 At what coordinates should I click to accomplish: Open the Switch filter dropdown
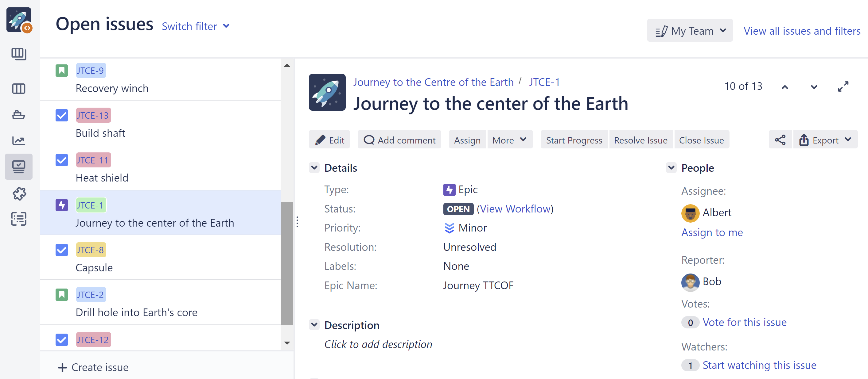coord(196,26)
